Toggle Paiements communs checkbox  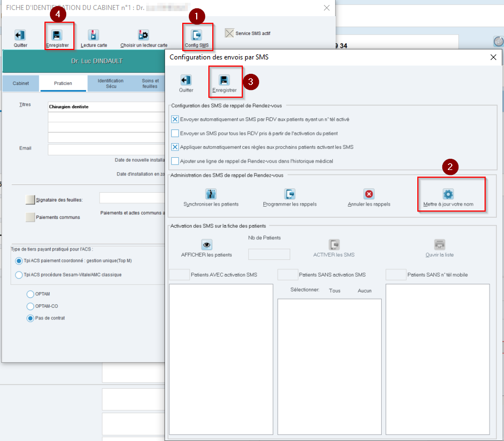[30, 217]
